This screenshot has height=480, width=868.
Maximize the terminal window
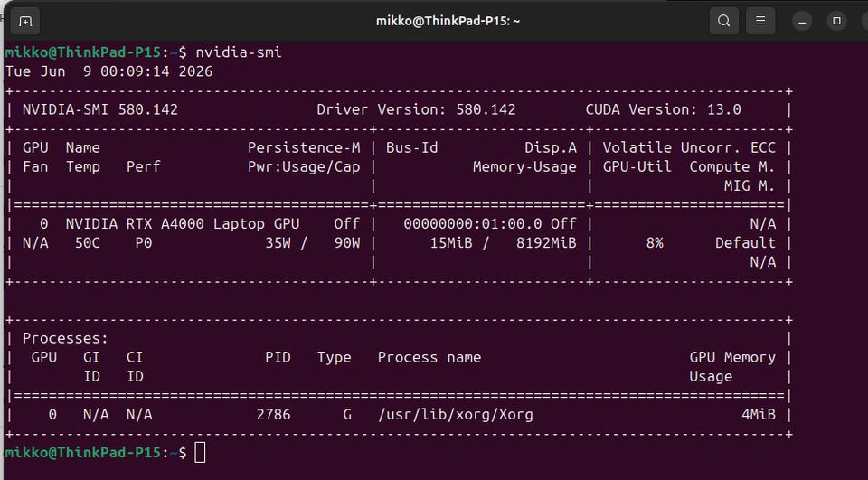pos(836,21)
